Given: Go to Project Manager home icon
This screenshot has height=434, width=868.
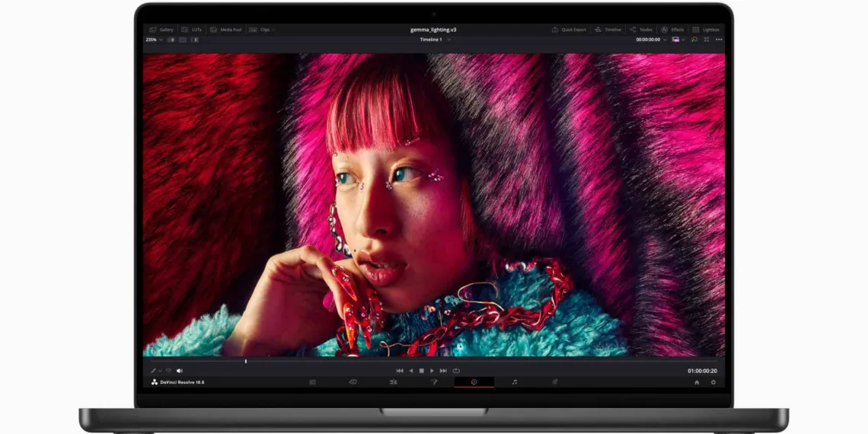Looking at the screenshot, I should tap(697, 382).
